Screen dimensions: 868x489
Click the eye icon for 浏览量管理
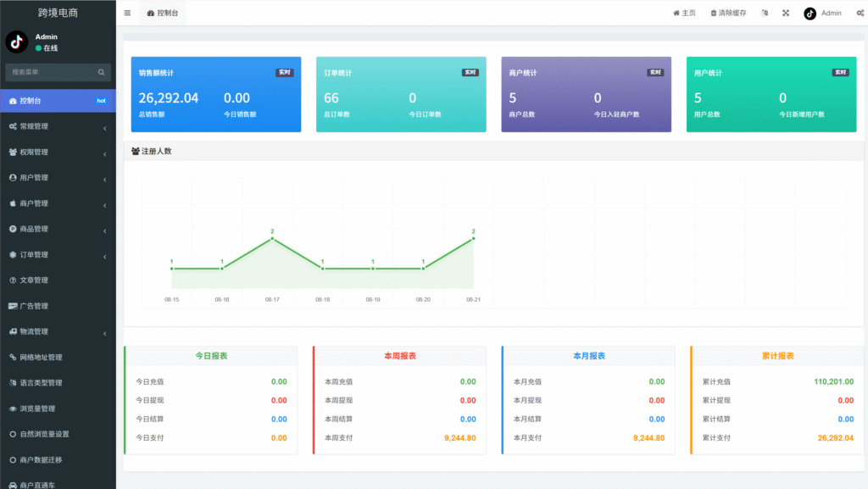point(13,408)
